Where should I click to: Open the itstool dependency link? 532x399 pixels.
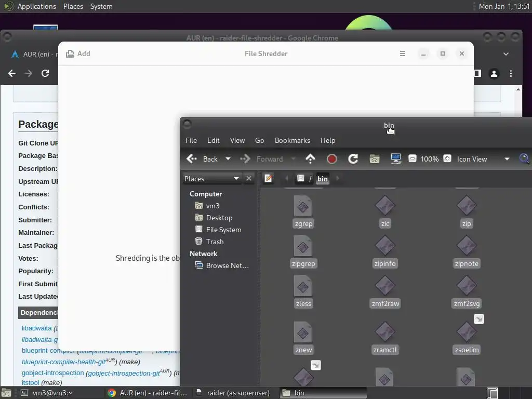pyautogui.click(x=31, y=383)
